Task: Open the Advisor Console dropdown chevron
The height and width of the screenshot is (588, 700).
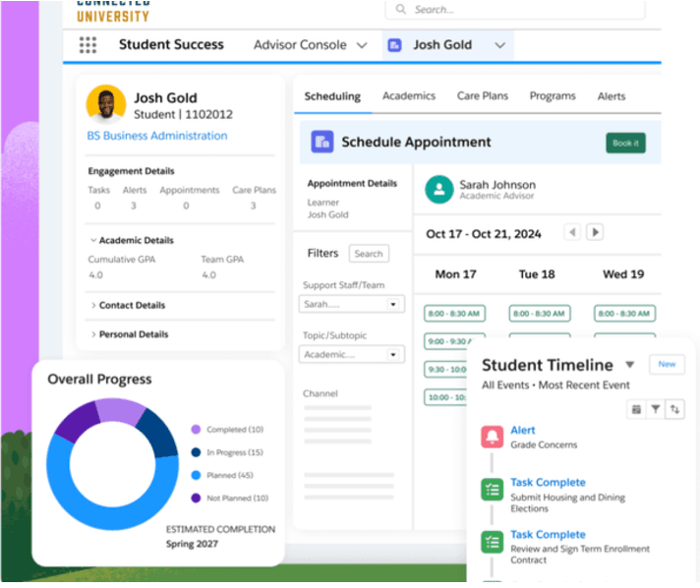Action: coord(362,45)
